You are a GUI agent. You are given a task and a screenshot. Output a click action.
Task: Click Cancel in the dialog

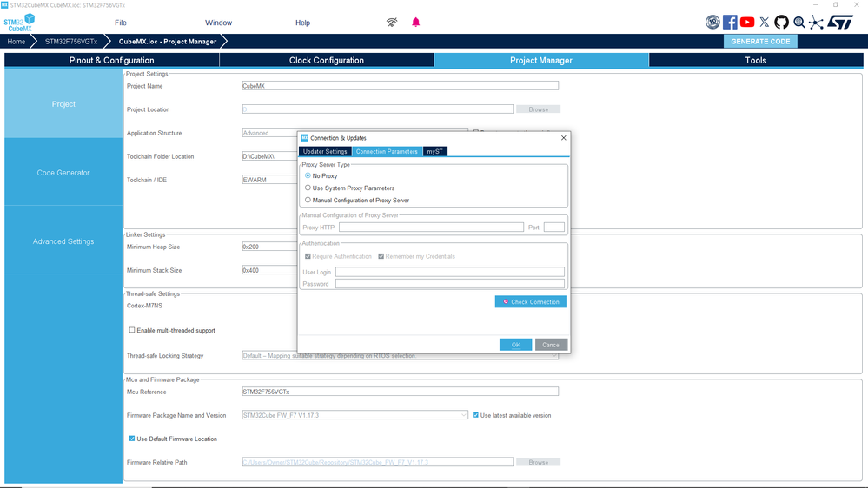pyautogui.click(x=551, y=345)
